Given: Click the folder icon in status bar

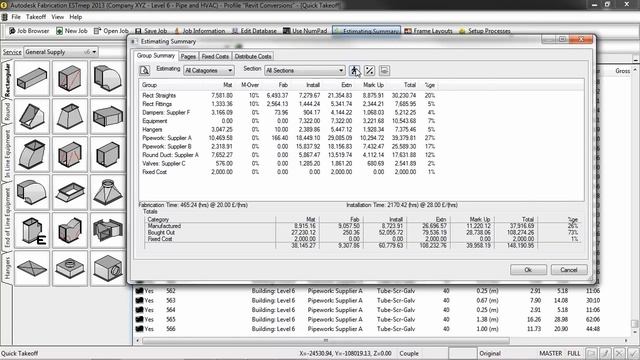Looking at the screenshot, I should pos(591,353).
